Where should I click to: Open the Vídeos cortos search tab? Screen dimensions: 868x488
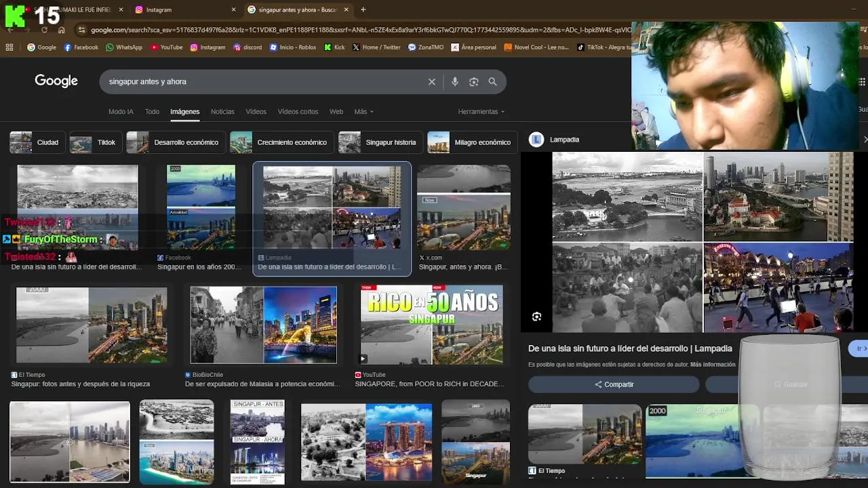pyautogui.click(x=298, y=112)
